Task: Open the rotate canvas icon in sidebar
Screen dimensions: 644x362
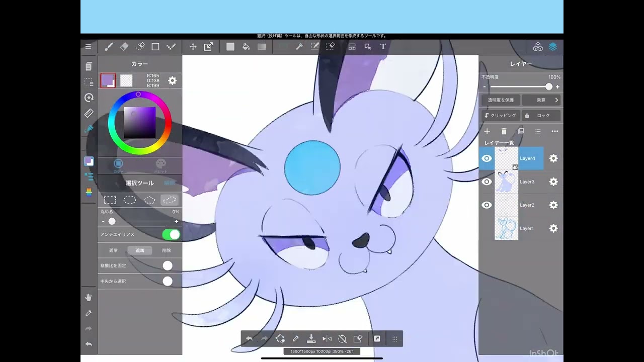Action: (89, 98)
